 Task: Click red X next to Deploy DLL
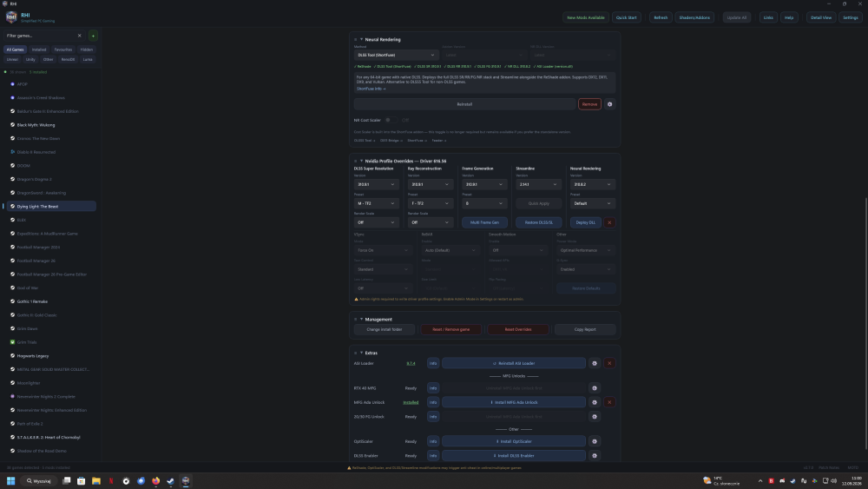click(609, 222)
